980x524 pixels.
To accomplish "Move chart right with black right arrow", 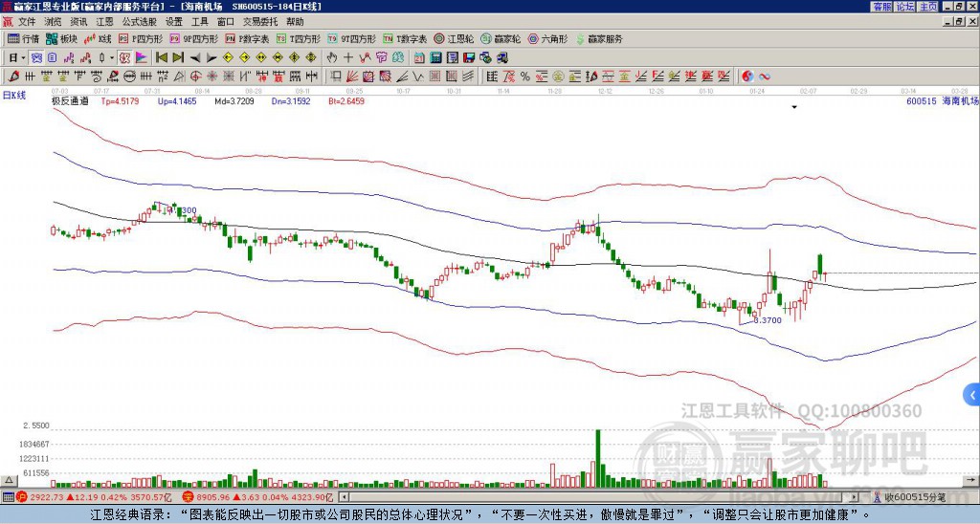I will click(212, 58).
